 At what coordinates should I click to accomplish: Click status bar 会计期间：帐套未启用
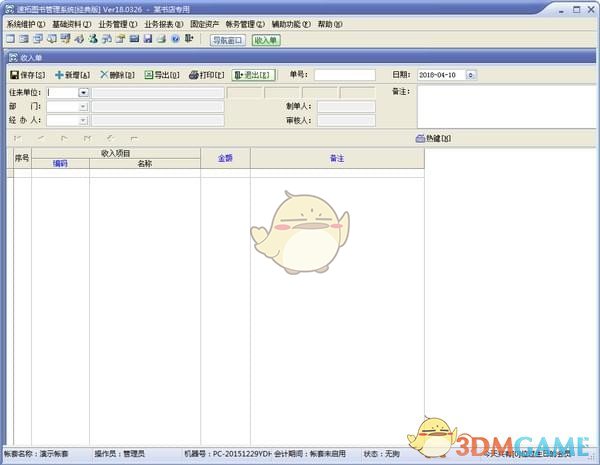[310, 454]
